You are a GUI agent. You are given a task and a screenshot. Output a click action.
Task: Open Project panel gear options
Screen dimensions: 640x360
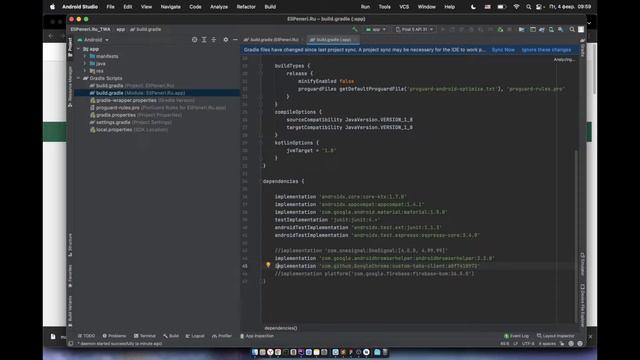(226, 40)
